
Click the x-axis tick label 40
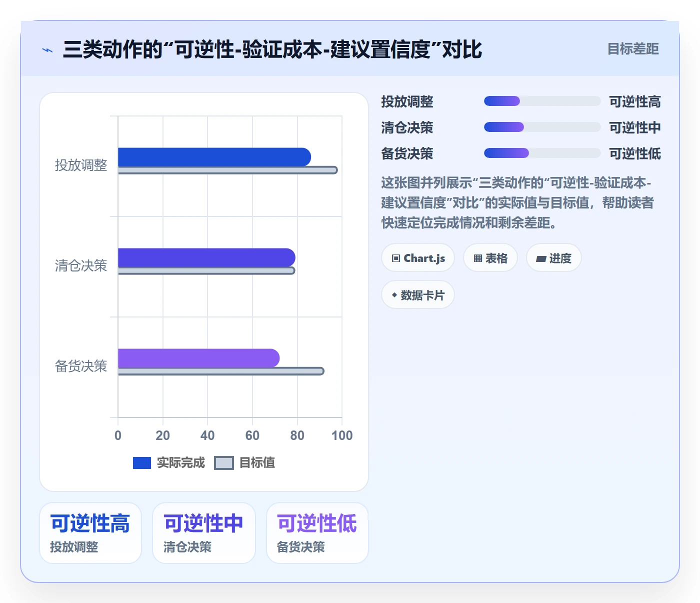[x=207, y=435]
